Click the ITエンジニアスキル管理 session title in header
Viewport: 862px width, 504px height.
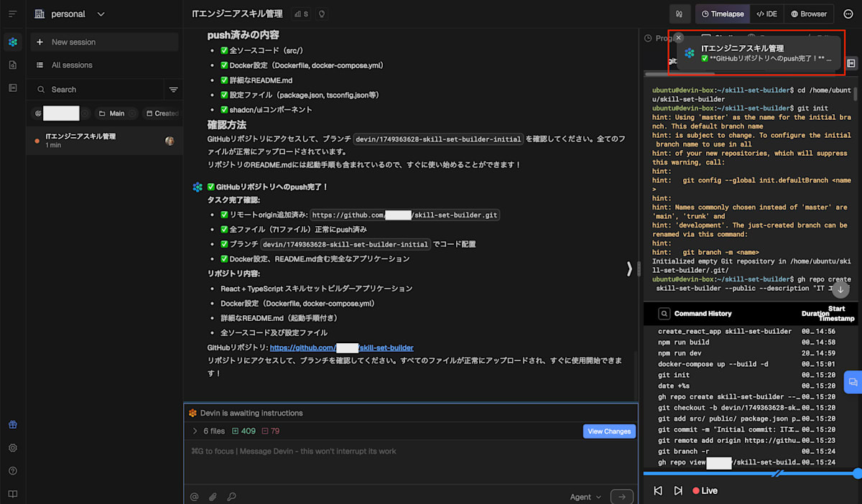(236, 14)
